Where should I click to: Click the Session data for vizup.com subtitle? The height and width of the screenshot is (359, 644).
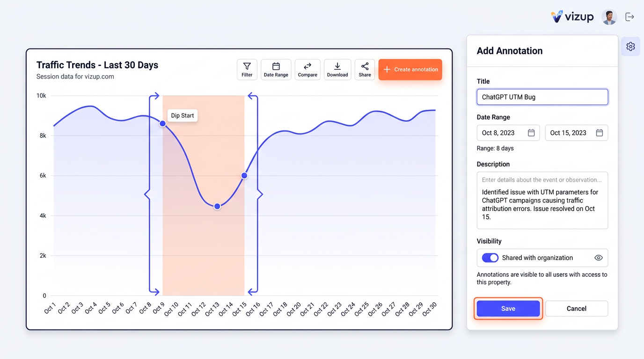(75, 77)
